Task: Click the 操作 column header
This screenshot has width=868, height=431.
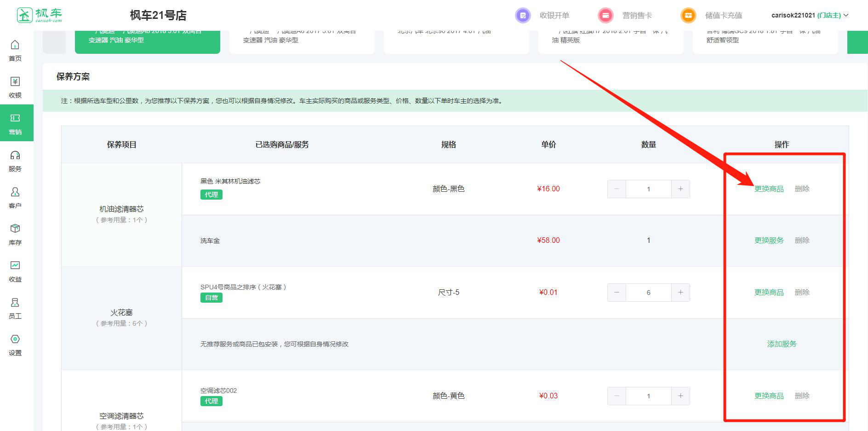Action: tap(782, 145)
